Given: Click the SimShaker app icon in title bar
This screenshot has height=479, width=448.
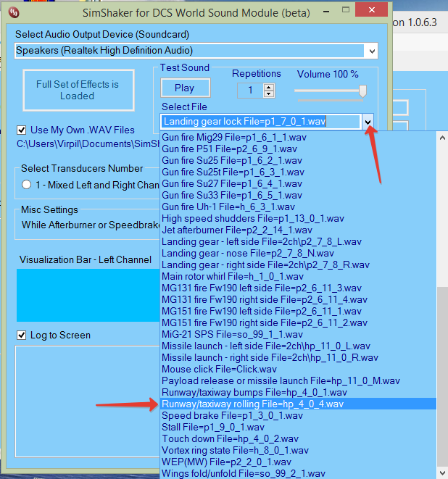Looking at the screenshot, I should click(x=14, y=12).
